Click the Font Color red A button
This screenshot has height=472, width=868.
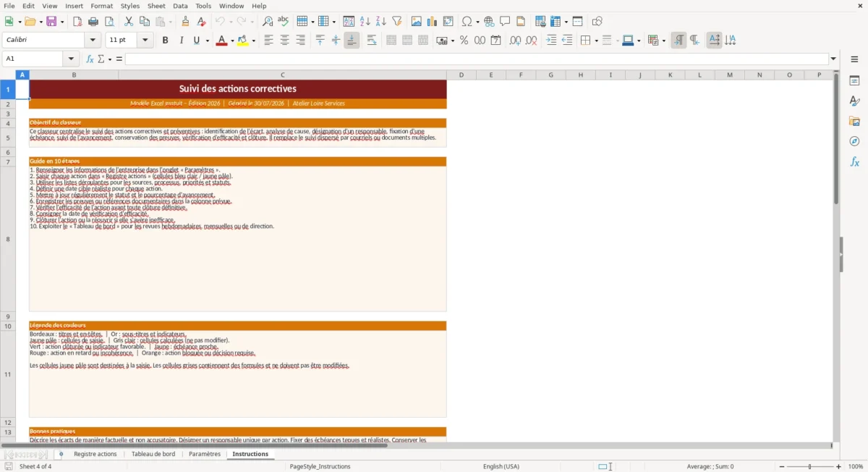click(221, 41)
